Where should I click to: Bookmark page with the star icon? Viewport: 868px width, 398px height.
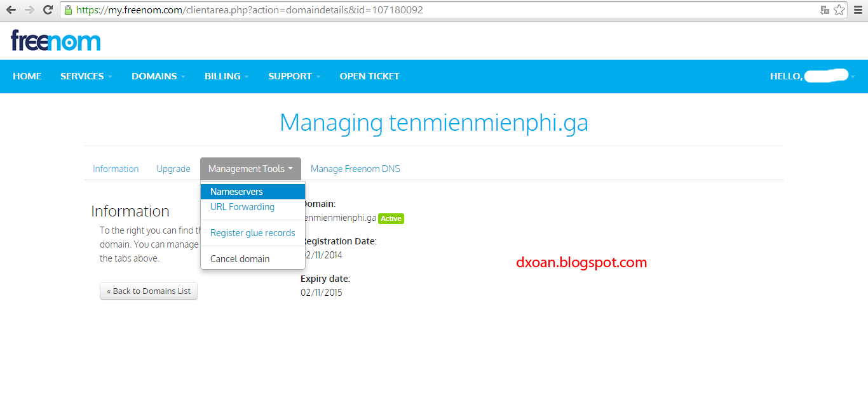pos(839,10)
